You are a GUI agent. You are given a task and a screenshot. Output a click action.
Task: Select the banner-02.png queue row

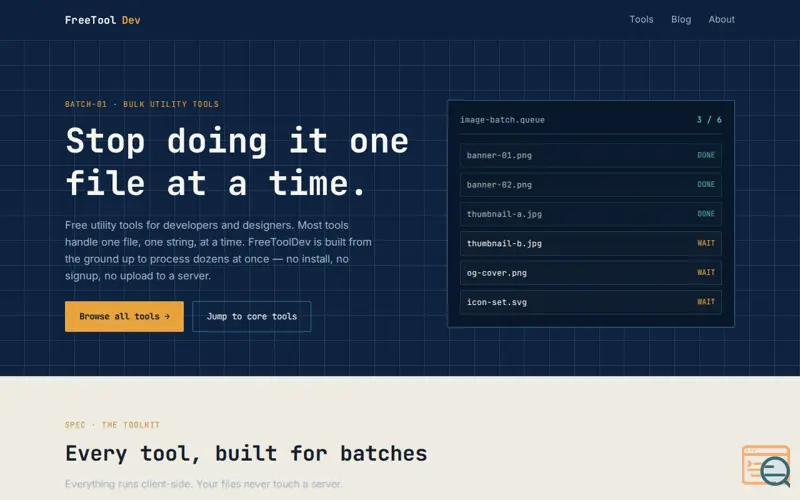click(x=590, y=185)
